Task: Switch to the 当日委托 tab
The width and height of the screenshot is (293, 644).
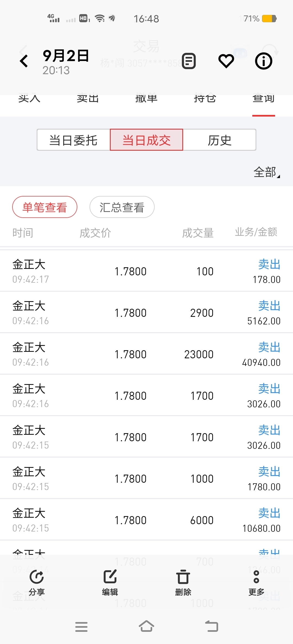Action: (x=73, y=140)
